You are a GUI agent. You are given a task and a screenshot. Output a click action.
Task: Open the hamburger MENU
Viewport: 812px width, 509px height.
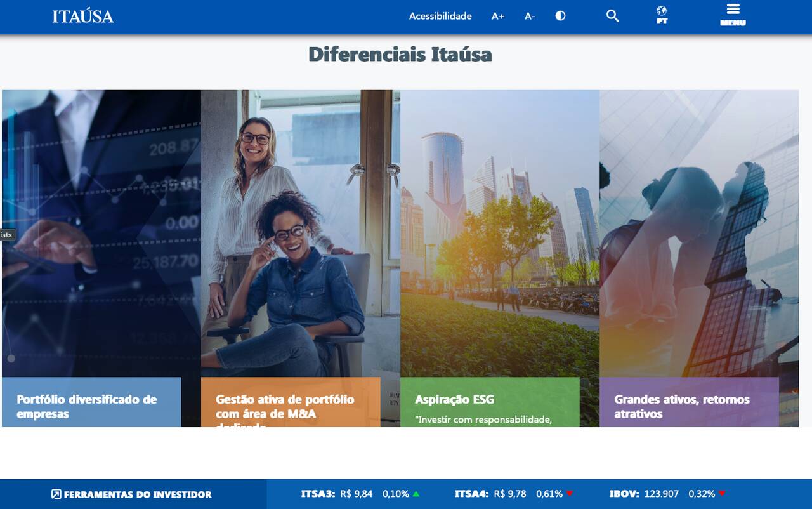tap(733, 15)
